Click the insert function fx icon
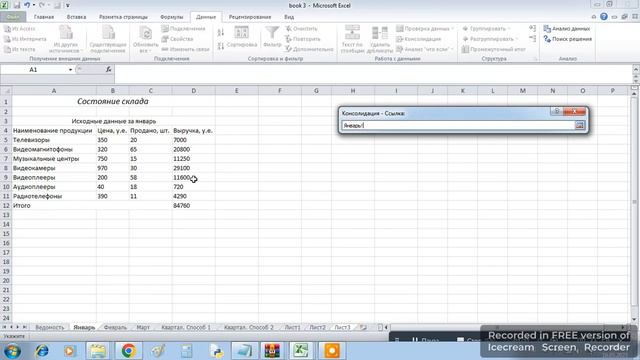Viewport: 640px width, 360px height. tap(109, 69)
